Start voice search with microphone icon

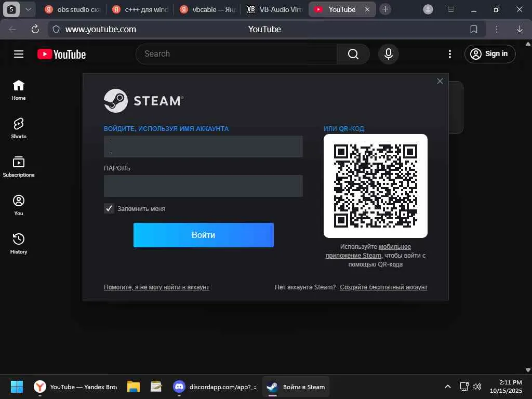(389, 54)
